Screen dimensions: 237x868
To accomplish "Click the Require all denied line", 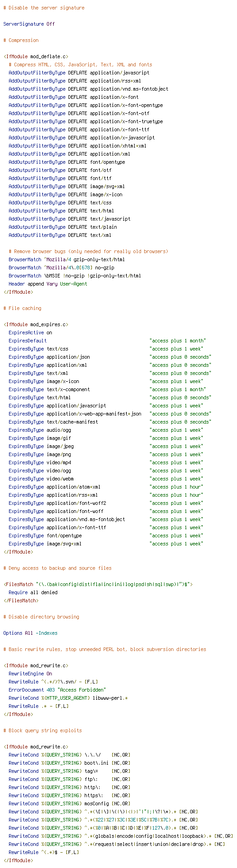I will click(33, 592).
